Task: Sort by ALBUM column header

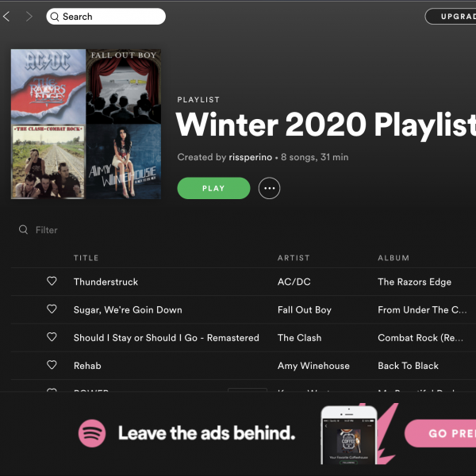Action: pyautogui.click(x=393, y=258)
